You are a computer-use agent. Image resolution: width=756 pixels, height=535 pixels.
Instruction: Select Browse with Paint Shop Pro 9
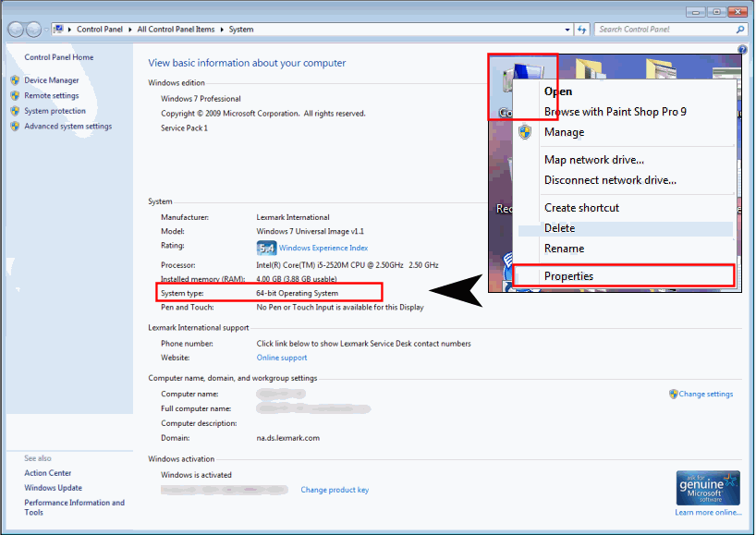(x=616, y=111)
